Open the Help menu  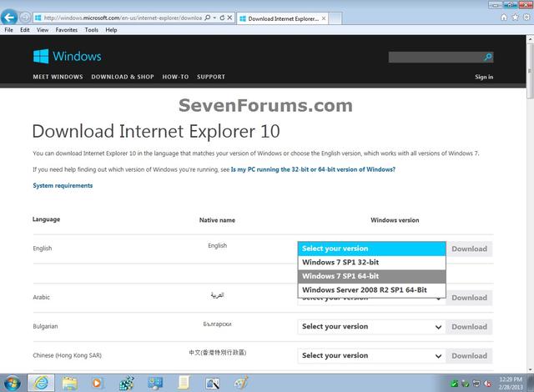[x=111, y=30]
